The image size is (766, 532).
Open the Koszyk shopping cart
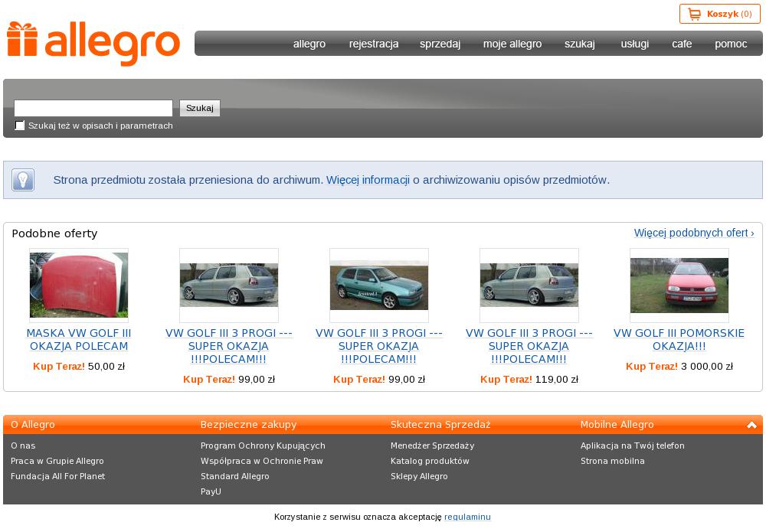click(719, 14)
